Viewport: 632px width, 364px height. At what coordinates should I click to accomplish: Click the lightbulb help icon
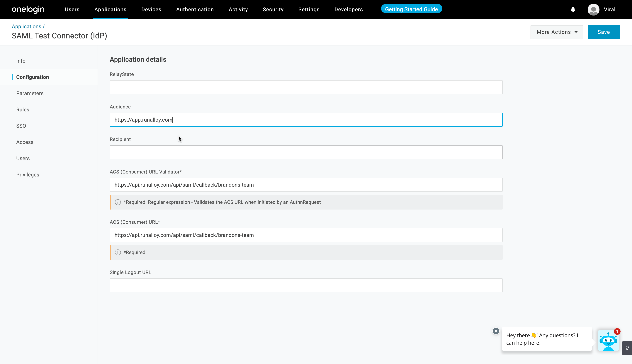627,348
